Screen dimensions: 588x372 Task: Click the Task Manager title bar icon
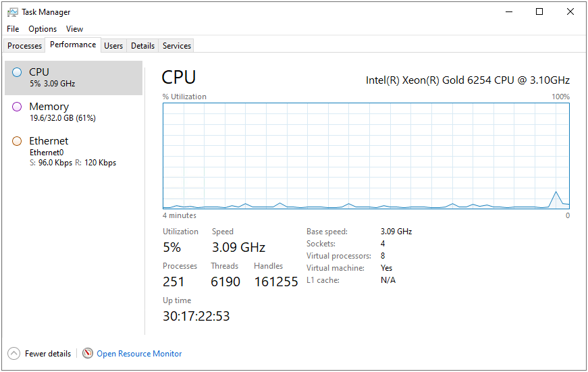coord(12,12)
